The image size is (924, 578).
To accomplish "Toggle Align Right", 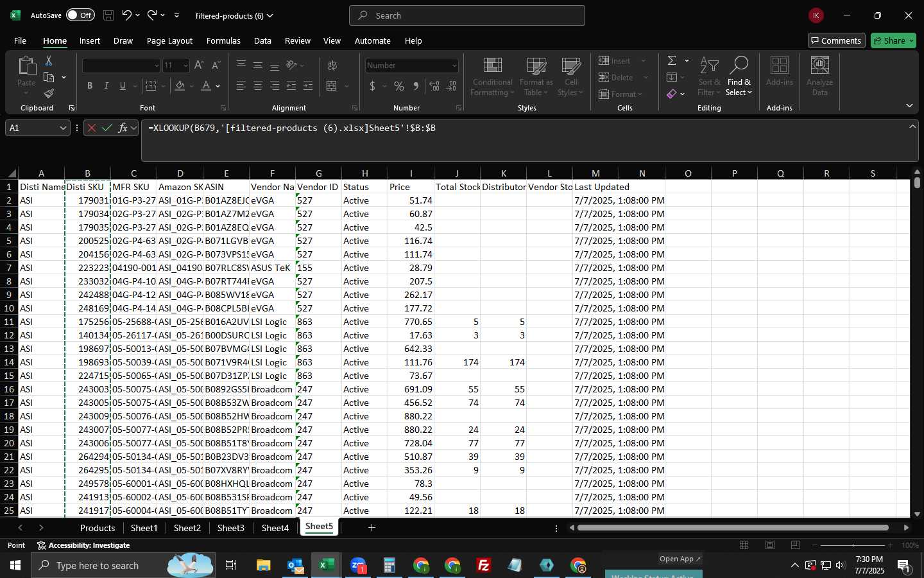I will [275, 85].
